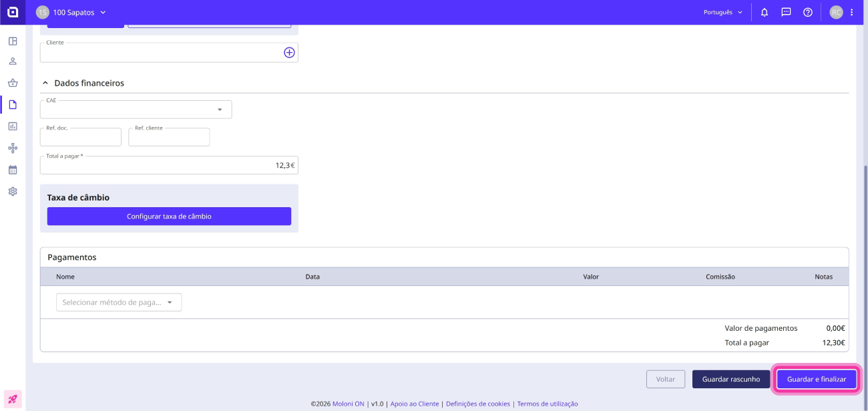Add a new client with plus icon
868x411 pixels.
pyautogui.click(x=289, y=52)
